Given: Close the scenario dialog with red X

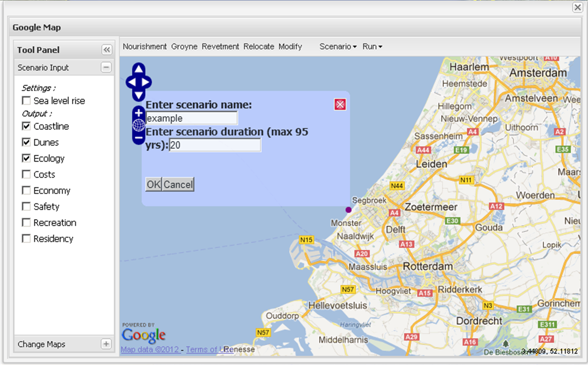Looking at the screenshot, I should click(x=340, y=104).
